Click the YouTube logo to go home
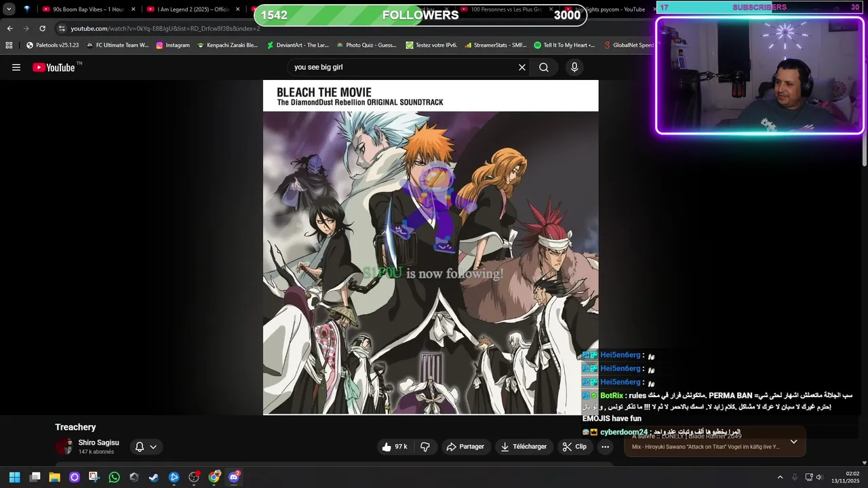This screenshot has height=488, width=868. tap(54, 67)
